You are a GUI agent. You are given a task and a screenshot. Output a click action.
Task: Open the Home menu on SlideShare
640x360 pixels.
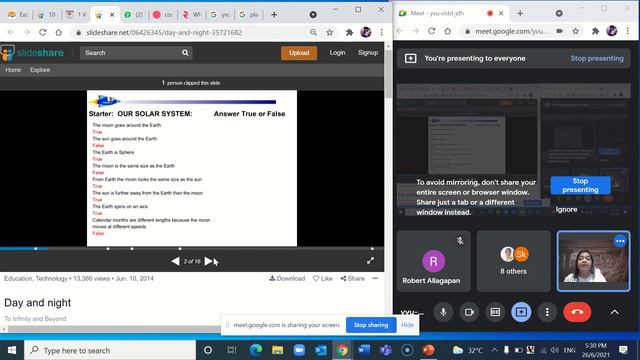[x=13, y=70]
